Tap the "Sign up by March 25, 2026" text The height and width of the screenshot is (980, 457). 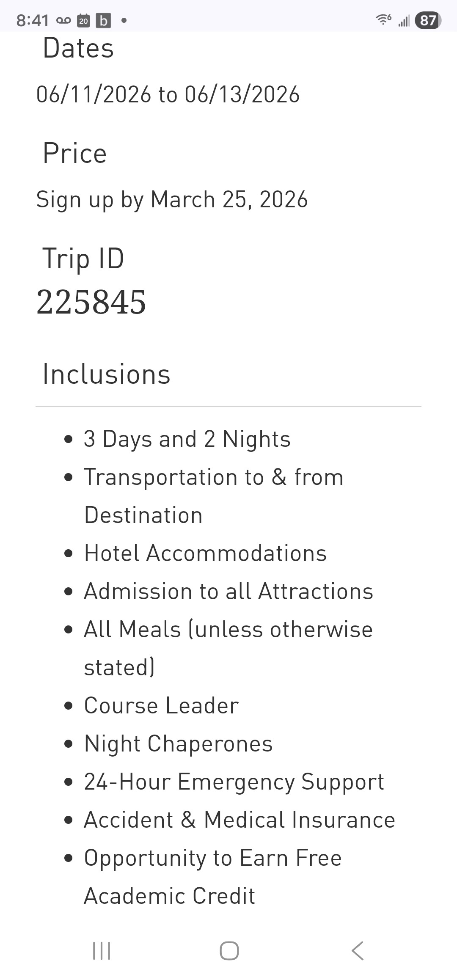pos(172,199)
